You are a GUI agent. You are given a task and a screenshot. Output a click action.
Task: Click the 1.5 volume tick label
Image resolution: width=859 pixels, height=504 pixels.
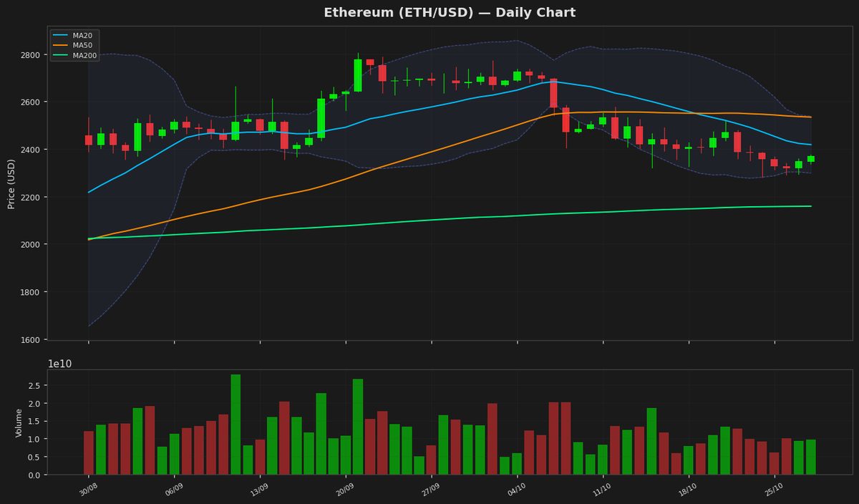coord(36,422)
